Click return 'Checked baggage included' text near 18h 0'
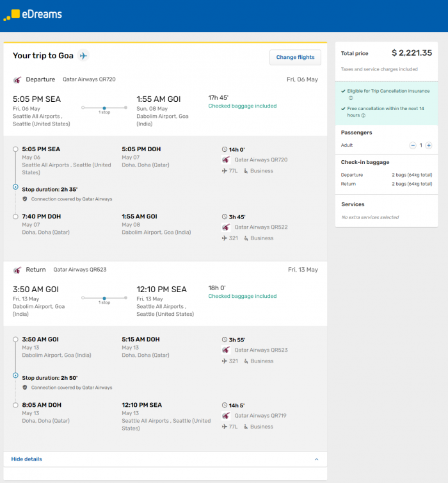448x483 pixels. 243,297
